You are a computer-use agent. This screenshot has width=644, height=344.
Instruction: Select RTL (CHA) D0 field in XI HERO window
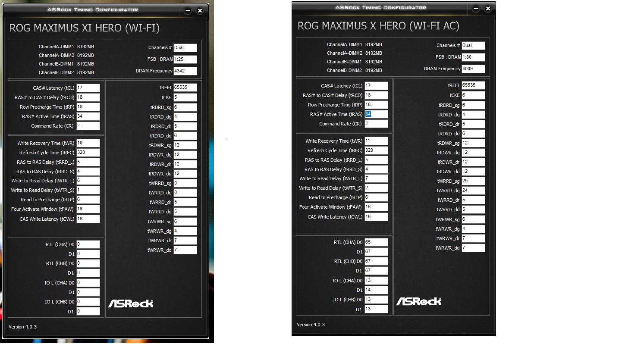(x=88, y=244)
